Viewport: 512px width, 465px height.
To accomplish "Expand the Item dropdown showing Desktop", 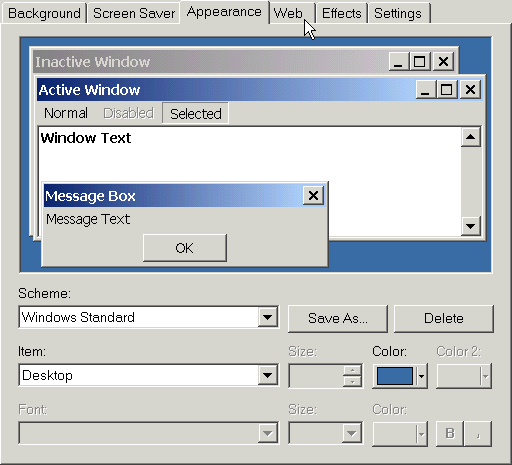I will click(268, 375).
